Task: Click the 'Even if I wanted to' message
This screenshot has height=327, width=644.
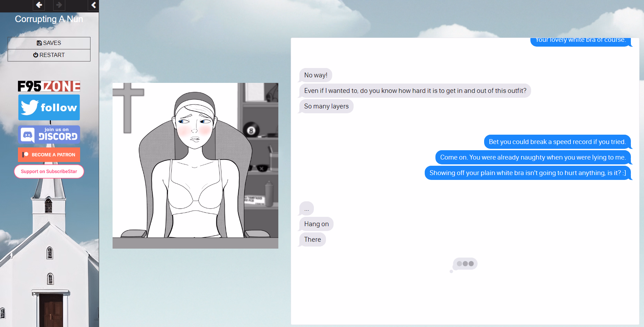Action: click(415, 91)
